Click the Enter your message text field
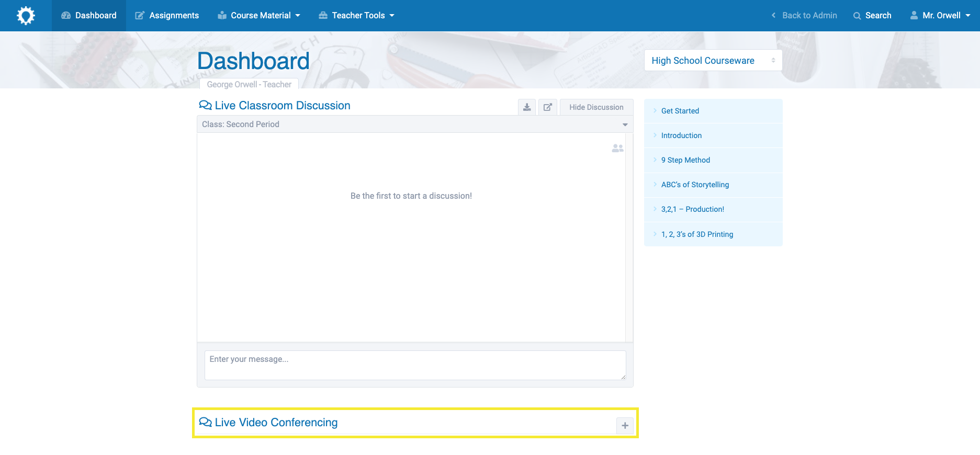Viewport: 980px width, 455px height. tap(415, 365)
